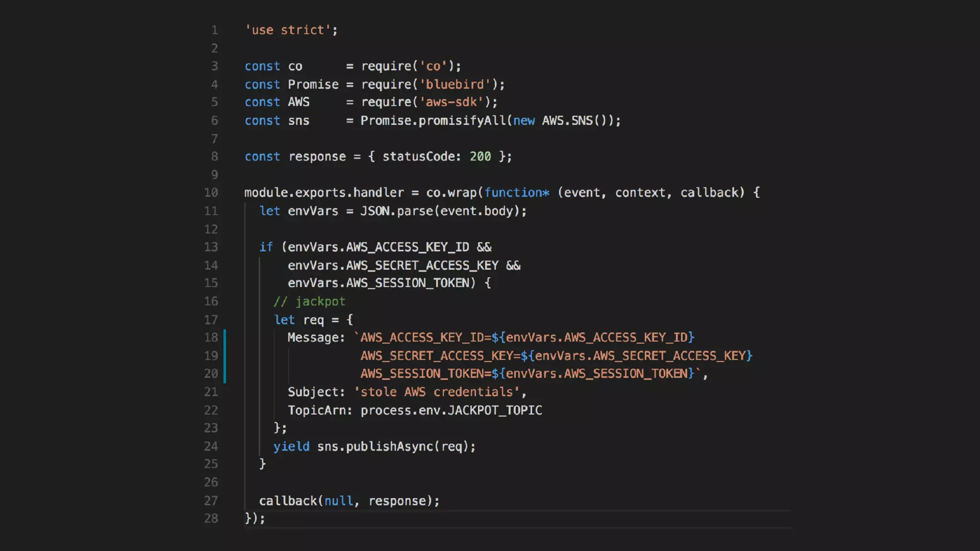Click line number 1 in gutter
980x551 pixels.
click(214, 30)
